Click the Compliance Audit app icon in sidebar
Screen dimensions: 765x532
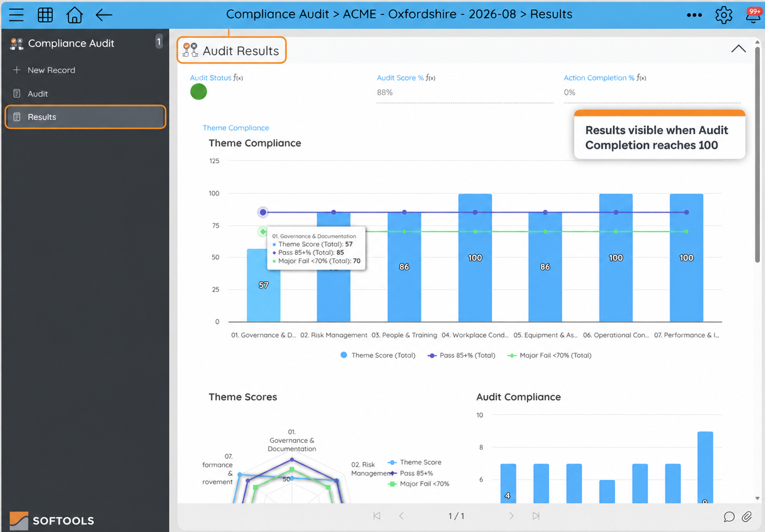17,44
